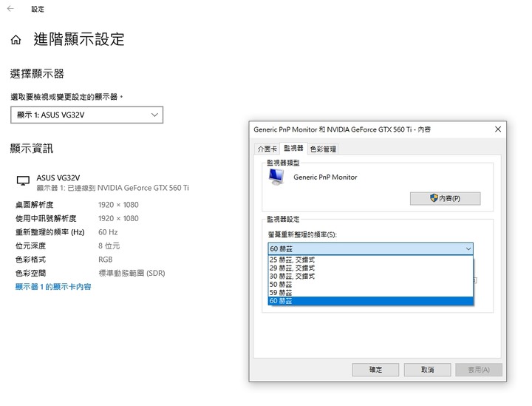Switch to the 介面卡 tab
The image size is (532, 406).
tap(267, 149)
